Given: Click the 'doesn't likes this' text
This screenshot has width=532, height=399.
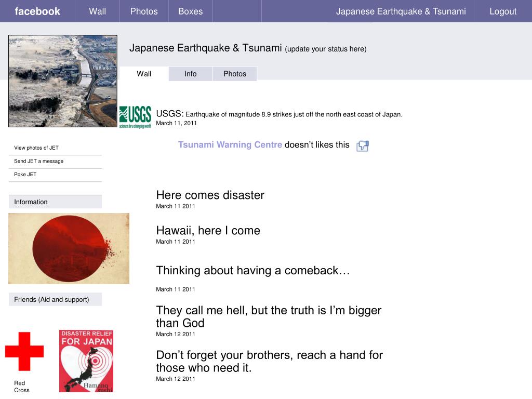Looking at the screenshot, I should [x=317, y=145].
